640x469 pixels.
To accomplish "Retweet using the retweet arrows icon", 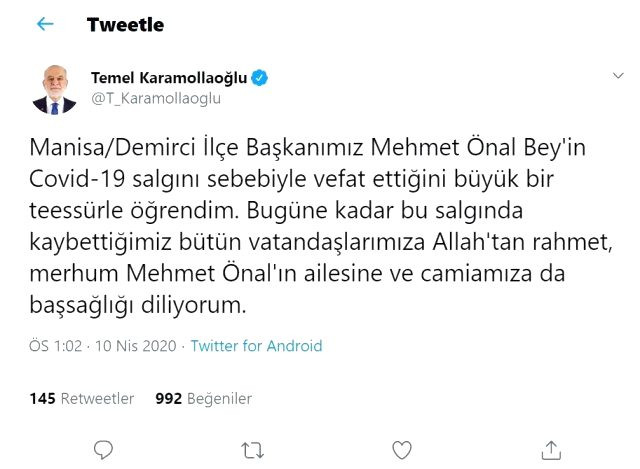I will click(x=252, y=450).
